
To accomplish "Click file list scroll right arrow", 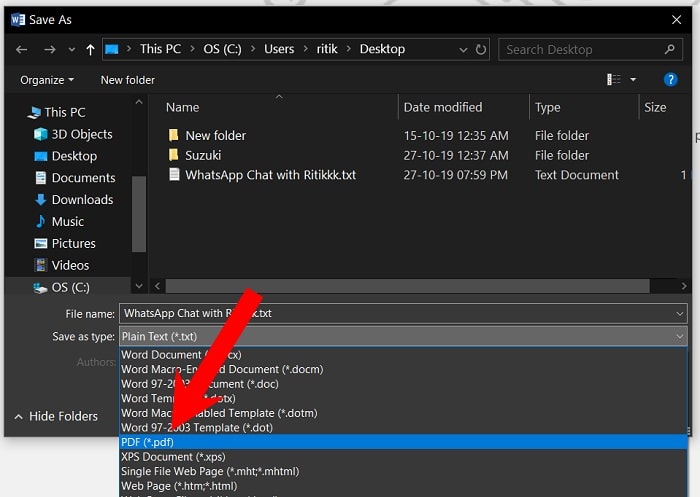I will tap(683, 286).
